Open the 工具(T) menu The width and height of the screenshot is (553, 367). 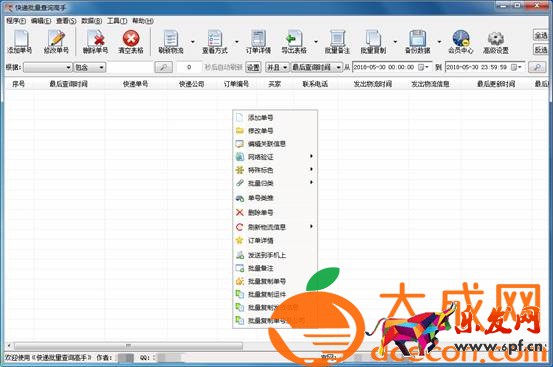117,21
